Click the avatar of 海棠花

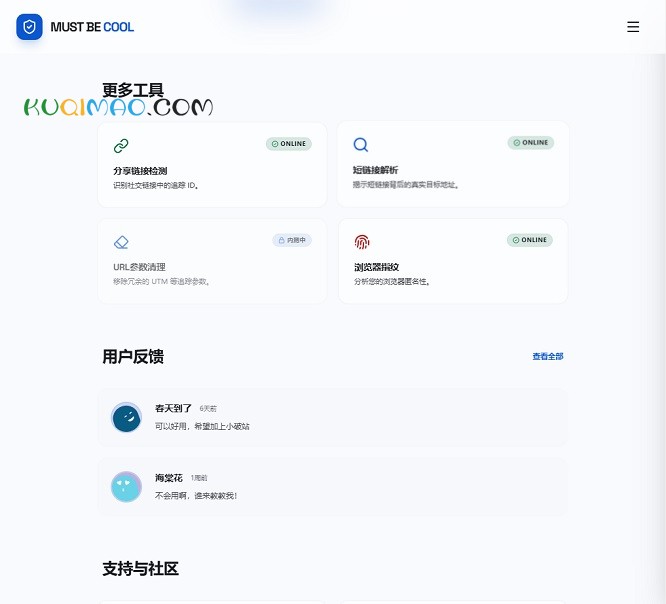[126, 487]
